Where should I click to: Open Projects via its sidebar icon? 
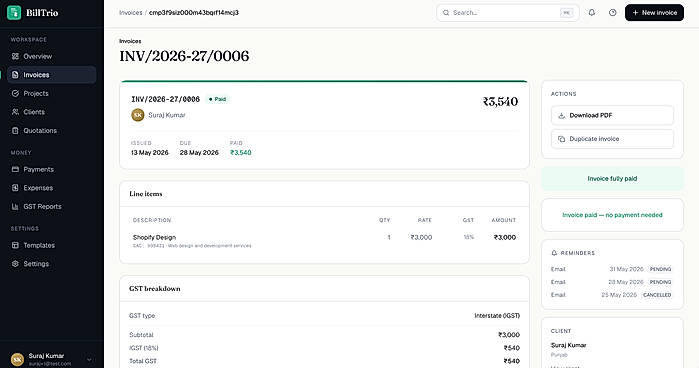pyautogui.click(x=15, y=93)
